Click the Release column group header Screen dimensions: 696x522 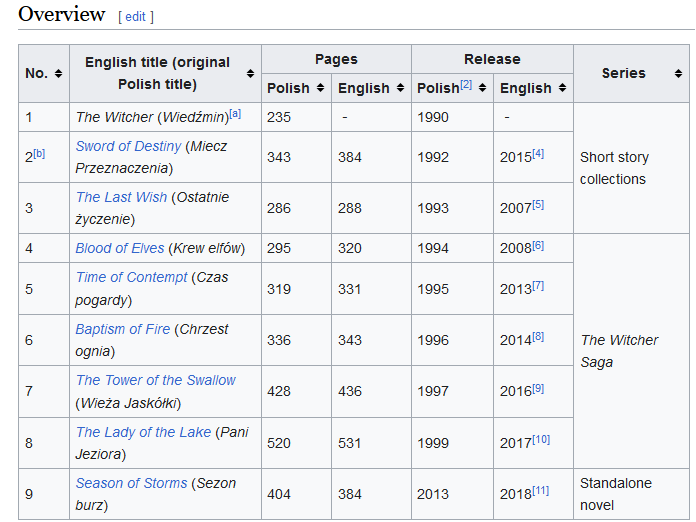(492, 59)
